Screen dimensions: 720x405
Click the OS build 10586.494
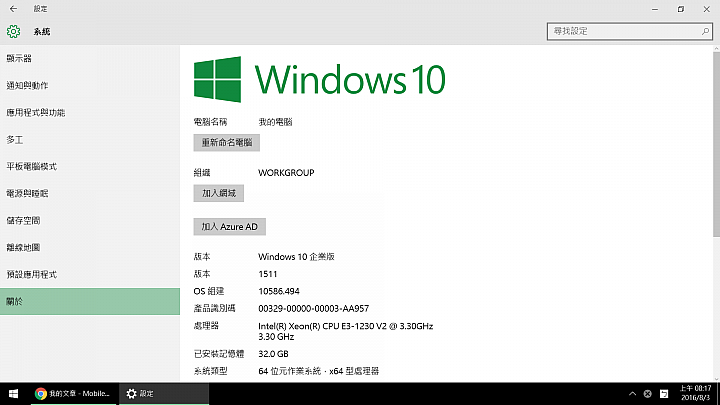[x=279, y=291]
